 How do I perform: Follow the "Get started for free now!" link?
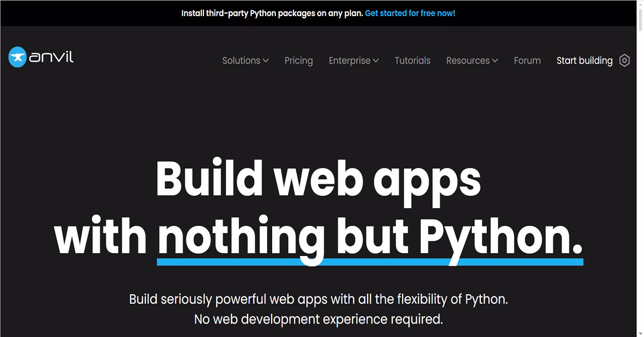pyautogui.click(x=410, y=13)
